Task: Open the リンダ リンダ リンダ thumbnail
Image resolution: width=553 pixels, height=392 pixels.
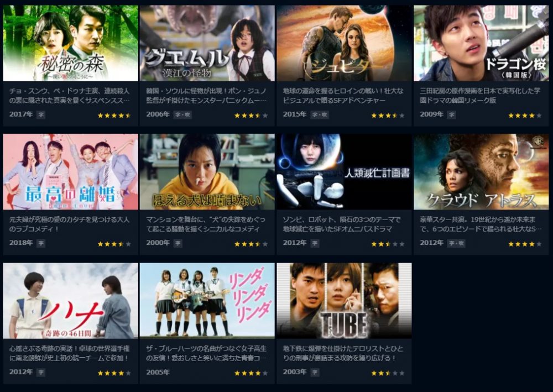Action: pos(207,301)
